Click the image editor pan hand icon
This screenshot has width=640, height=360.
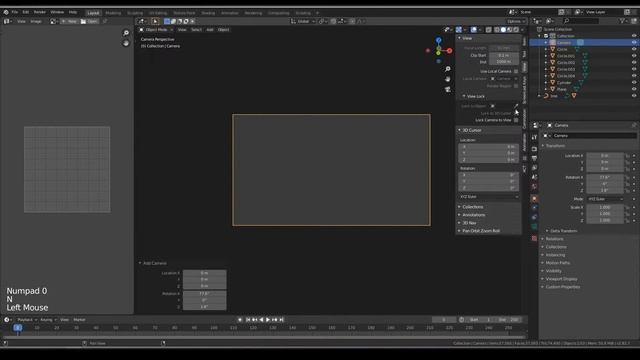point(126,43)
